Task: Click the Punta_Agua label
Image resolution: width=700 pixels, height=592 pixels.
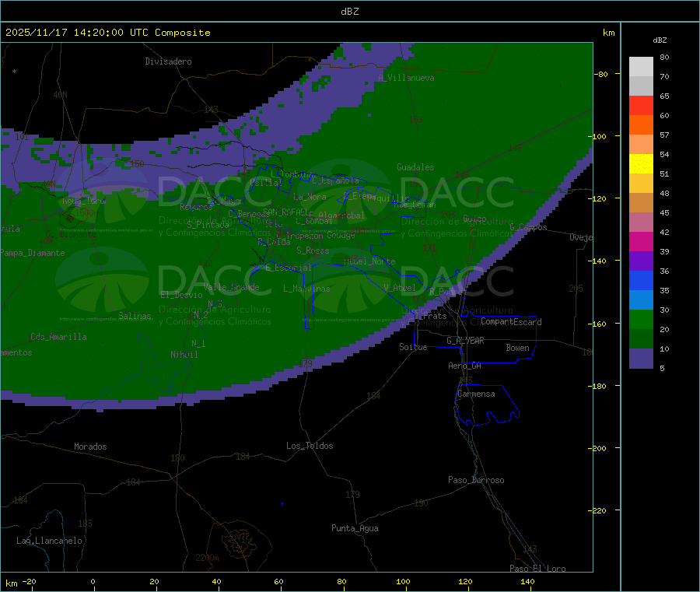Action: 355,528
